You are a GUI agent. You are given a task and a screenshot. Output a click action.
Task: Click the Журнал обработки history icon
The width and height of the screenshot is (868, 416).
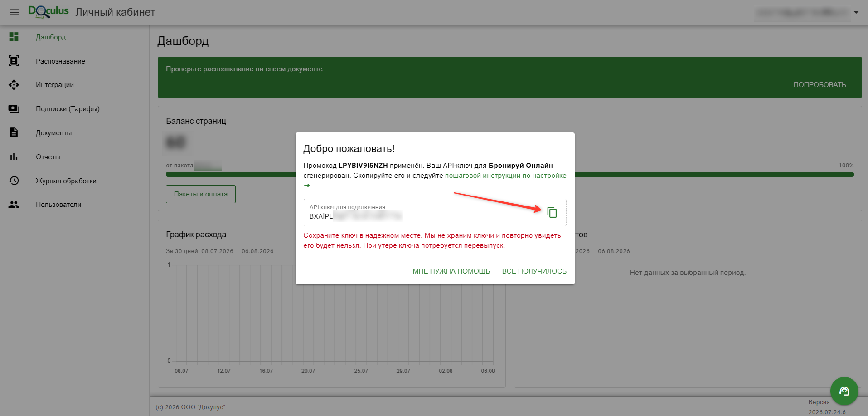14,181
